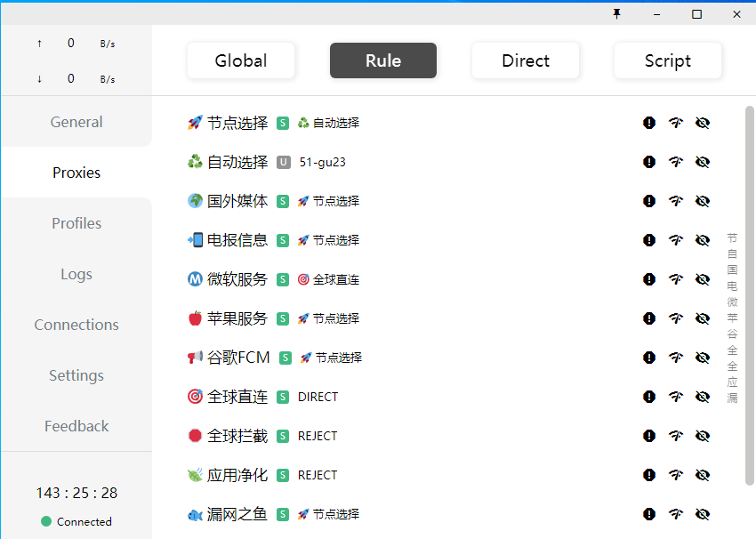Expand the 节点选择 proxy group
Screen dimensions: 756x539
click(237, 123)
